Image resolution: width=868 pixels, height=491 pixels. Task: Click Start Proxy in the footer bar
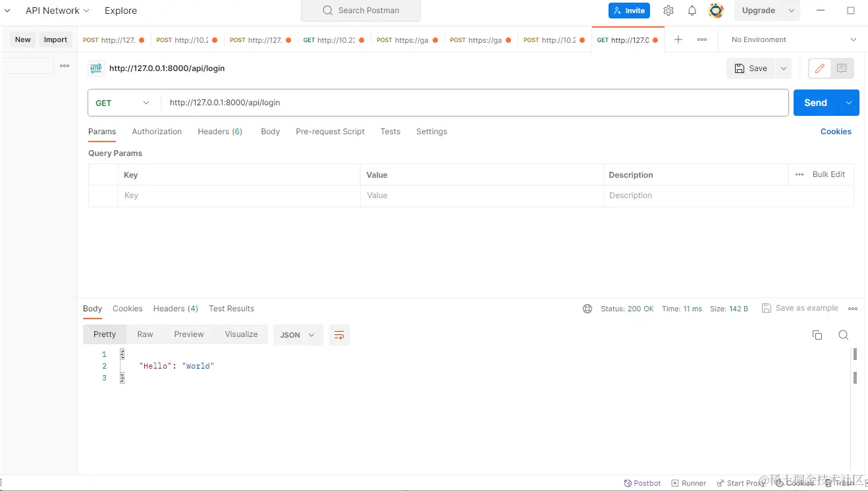click(741, 483)
